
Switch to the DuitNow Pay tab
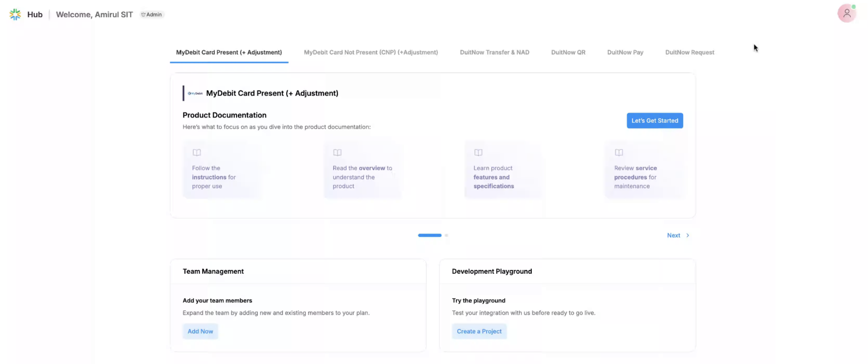pos(625,52)
